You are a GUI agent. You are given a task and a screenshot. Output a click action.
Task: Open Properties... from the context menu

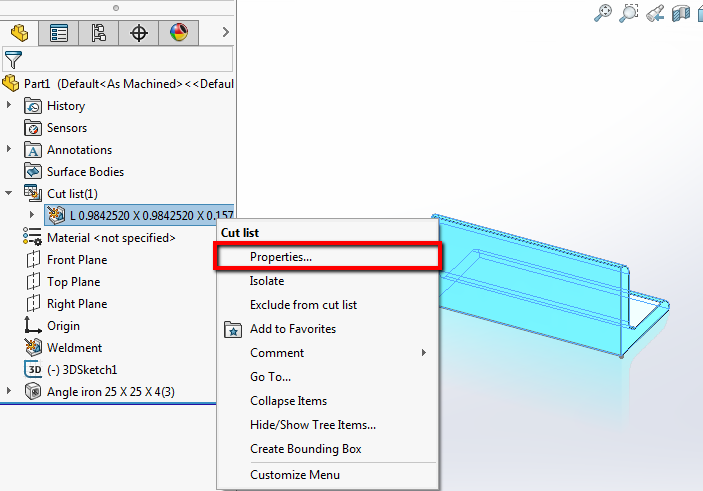pos(328,256)
